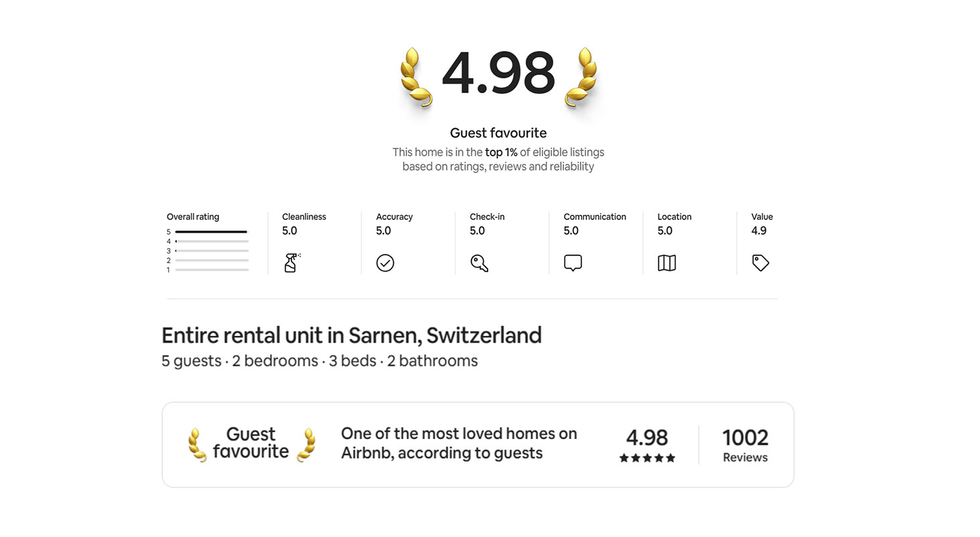
Task: Click the Cleanliness spray bottle icon
Action: [291, 263]
